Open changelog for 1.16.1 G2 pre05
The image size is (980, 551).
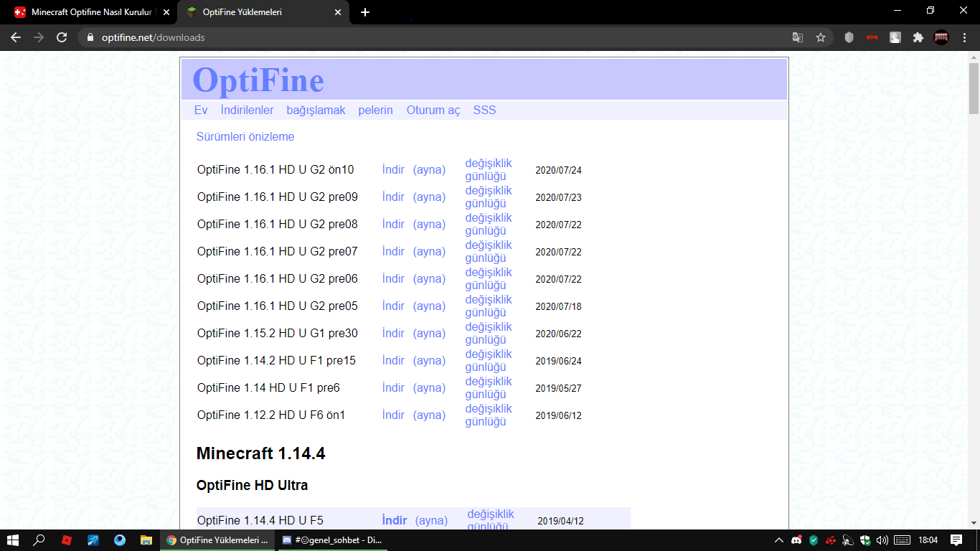click(x=489, y=306)
